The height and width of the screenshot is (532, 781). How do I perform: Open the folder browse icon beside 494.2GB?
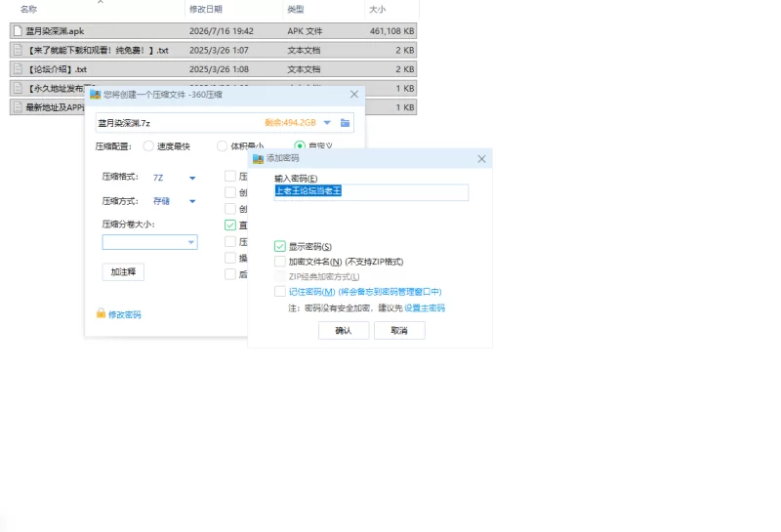(x=345, y=123)
